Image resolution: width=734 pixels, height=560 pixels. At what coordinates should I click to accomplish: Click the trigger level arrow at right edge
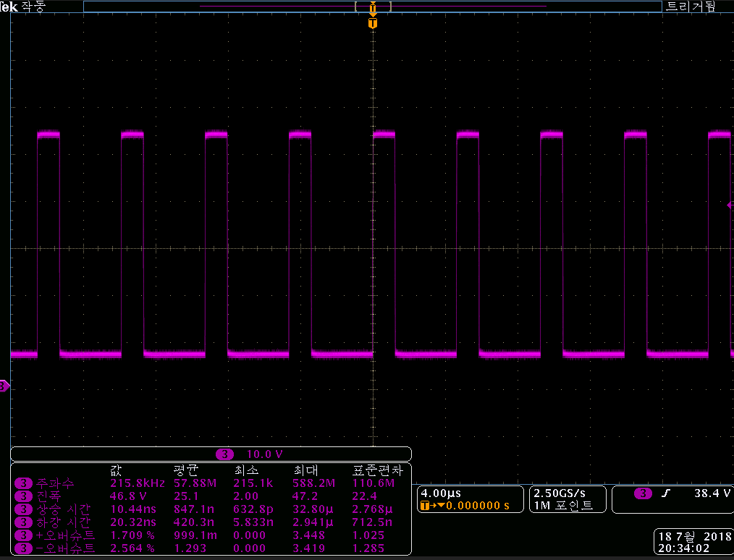pos(730,205)
